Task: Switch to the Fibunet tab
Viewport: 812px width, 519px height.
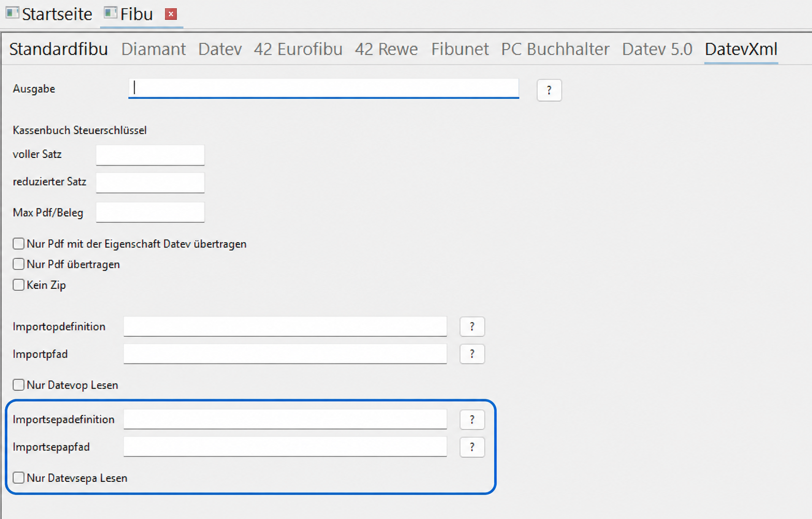Action: click(460, 49)
